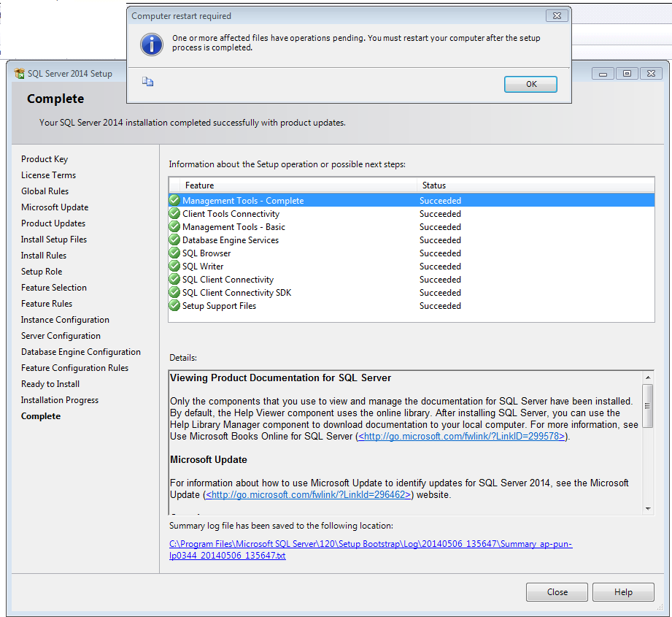
Task: Click the bold Complete step in sidebar
Action: point(41,416)
